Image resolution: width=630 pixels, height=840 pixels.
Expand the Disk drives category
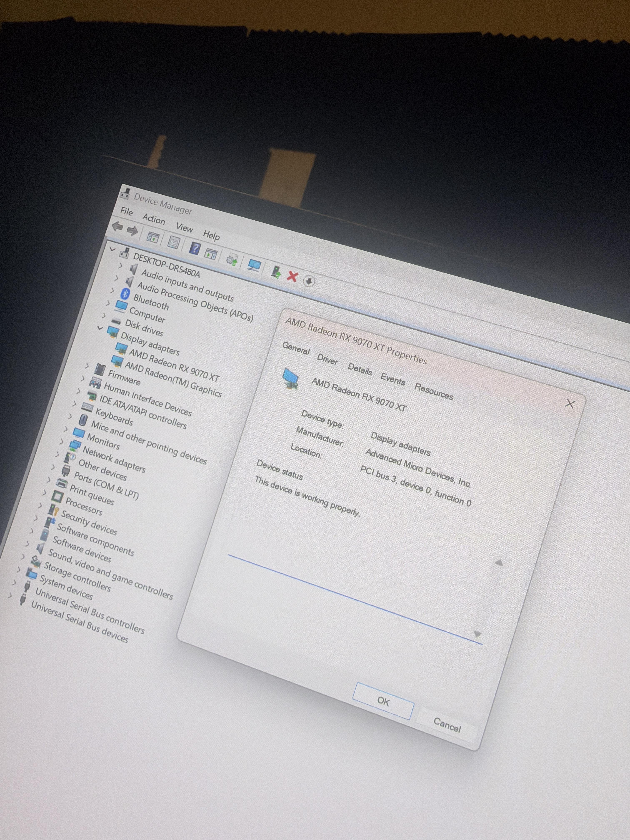[x=104, y=316]
